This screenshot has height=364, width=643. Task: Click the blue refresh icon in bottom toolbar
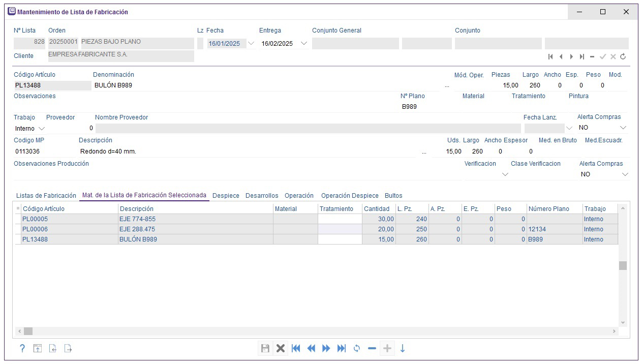[357, 348]
